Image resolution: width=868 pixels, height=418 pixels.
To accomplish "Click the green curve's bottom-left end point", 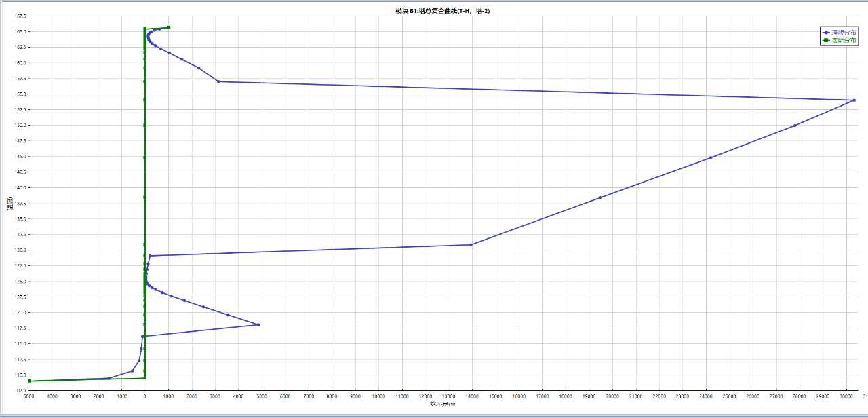I will click(x=29, y=381).
